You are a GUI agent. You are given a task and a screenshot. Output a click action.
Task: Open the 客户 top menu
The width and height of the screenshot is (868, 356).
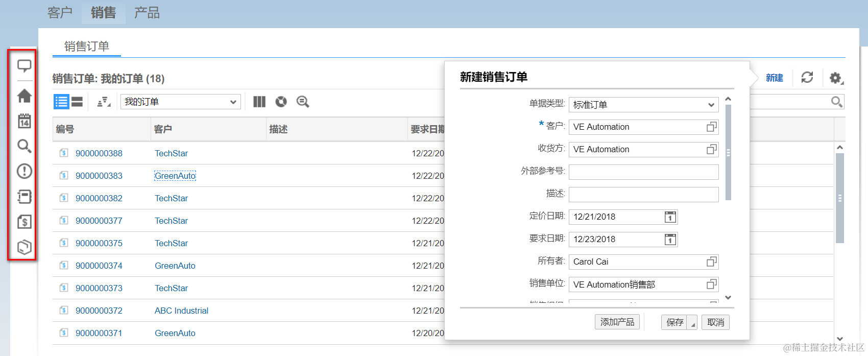tap(60, 12)
